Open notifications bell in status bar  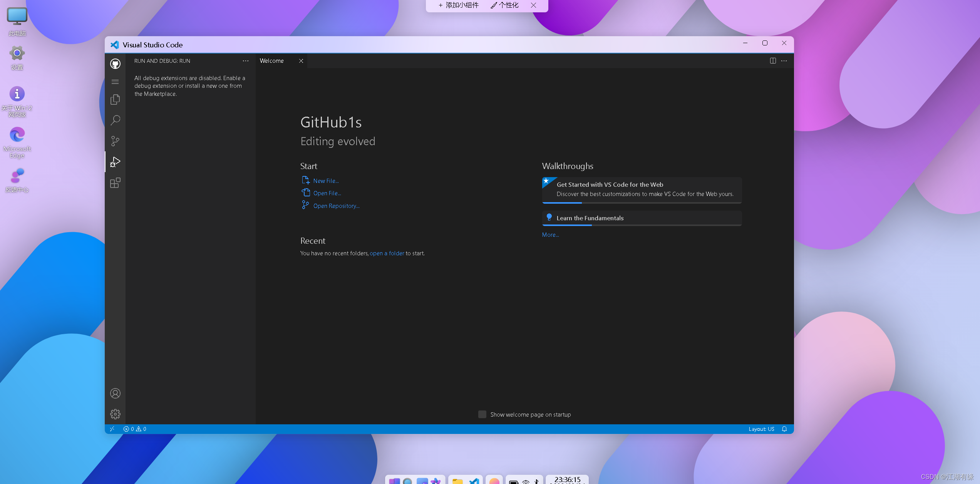click(x=784, y=429)
